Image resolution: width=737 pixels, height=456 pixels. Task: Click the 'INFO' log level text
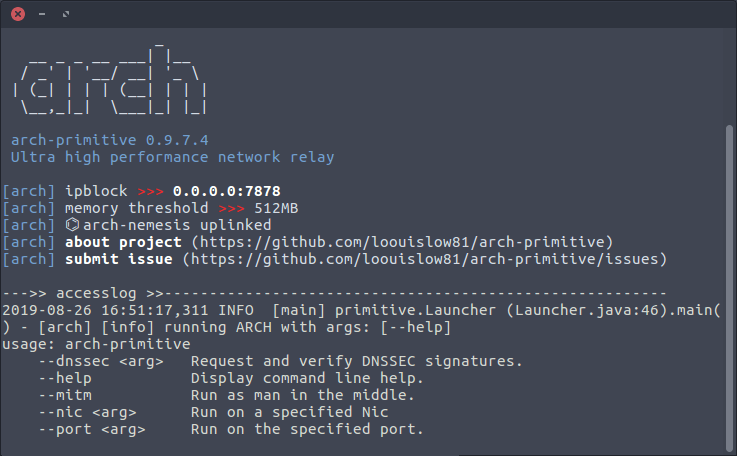pos(236,310)
